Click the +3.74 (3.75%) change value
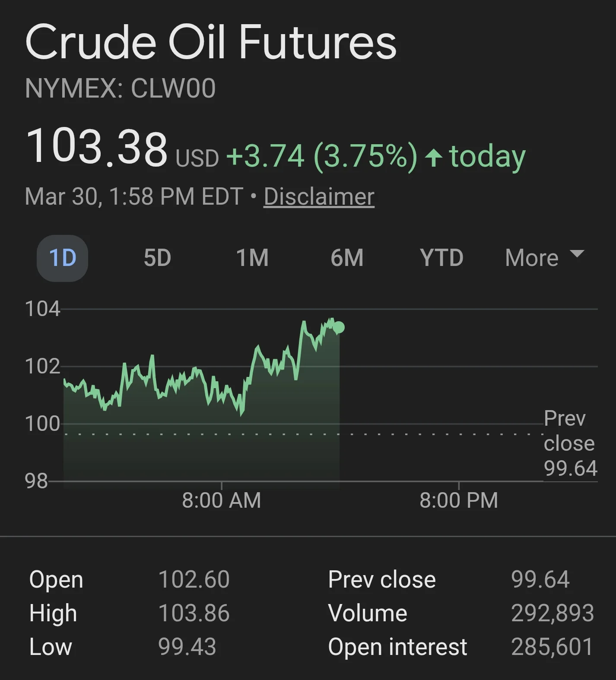The height and width of the screenshot is (680, 616). point(322,156)
